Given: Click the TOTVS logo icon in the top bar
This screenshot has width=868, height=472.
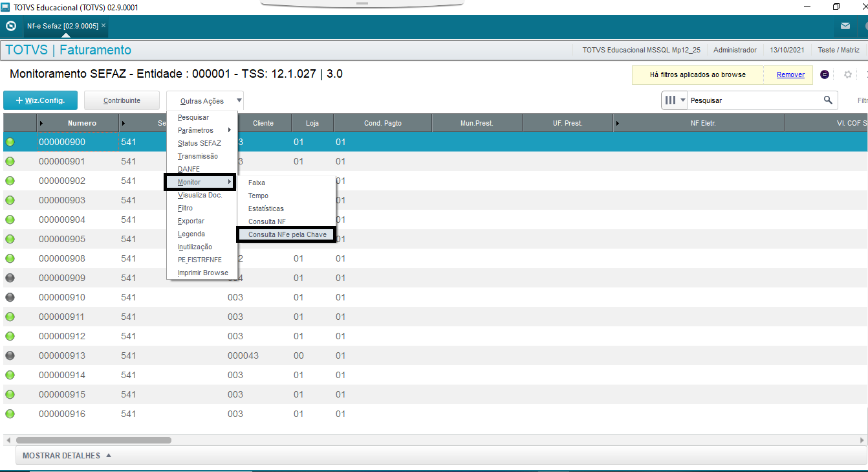Looking at the screenshot, I should (x=10, y=27).
